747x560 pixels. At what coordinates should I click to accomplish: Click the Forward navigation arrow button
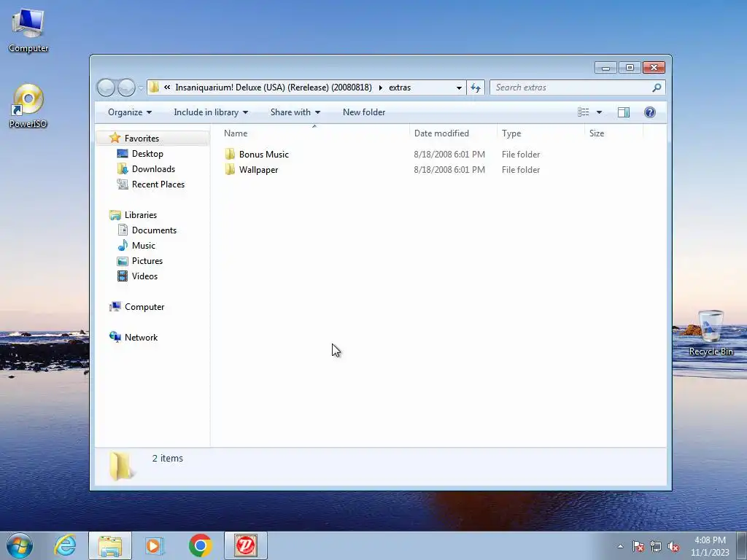tap(126, 87)
